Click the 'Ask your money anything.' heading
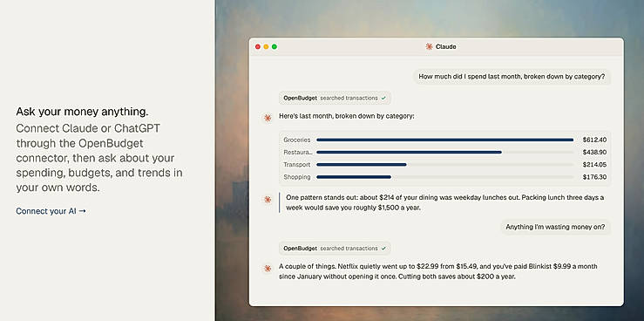This screenshot has height=321, width=644. click(x=82, y=112)
